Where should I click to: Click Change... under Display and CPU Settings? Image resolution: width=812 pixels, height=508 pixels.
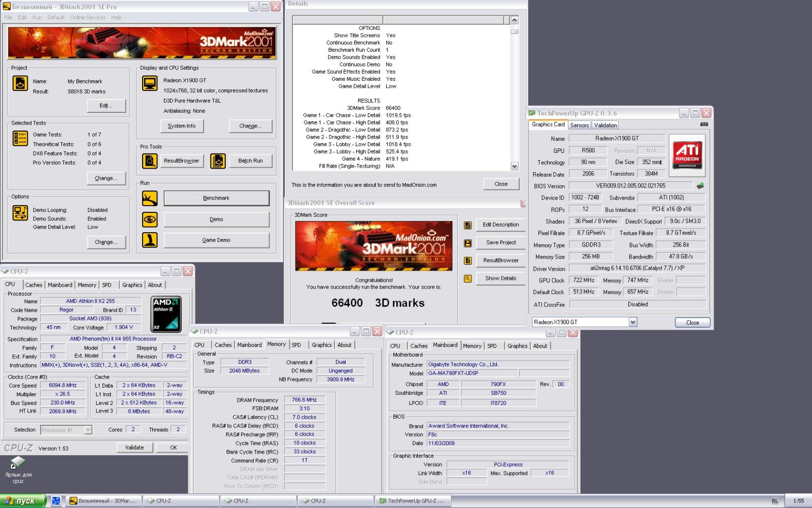250,126
